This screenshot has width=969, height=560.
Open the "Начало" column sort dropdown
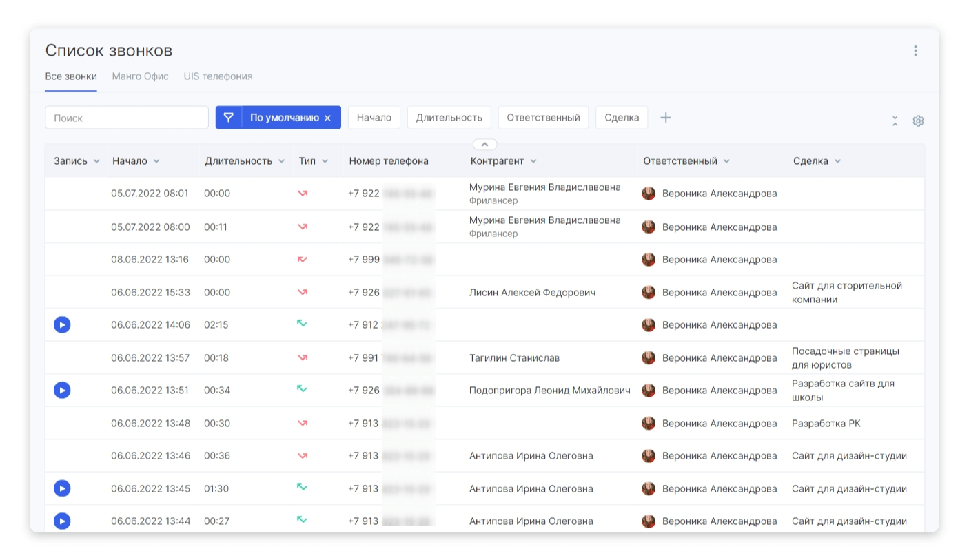(156, 160)
